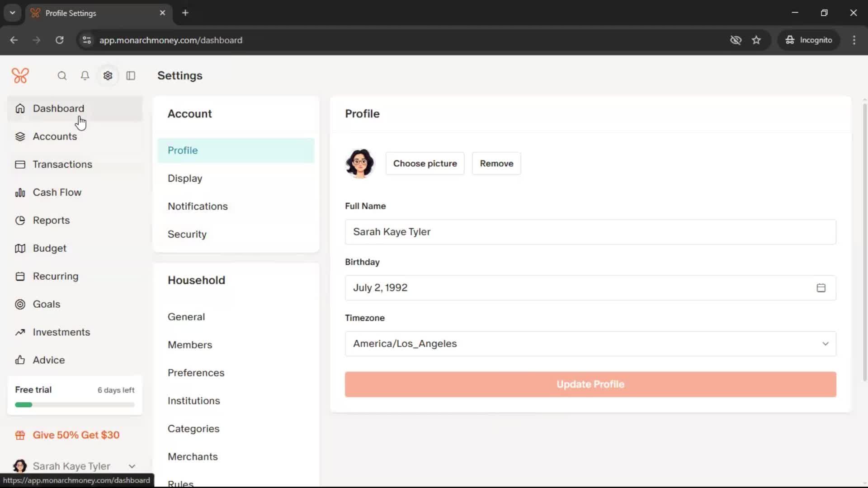Open the Birthday calendar icon
Viewport: 868px width, 488px height.
coord(821,288)
